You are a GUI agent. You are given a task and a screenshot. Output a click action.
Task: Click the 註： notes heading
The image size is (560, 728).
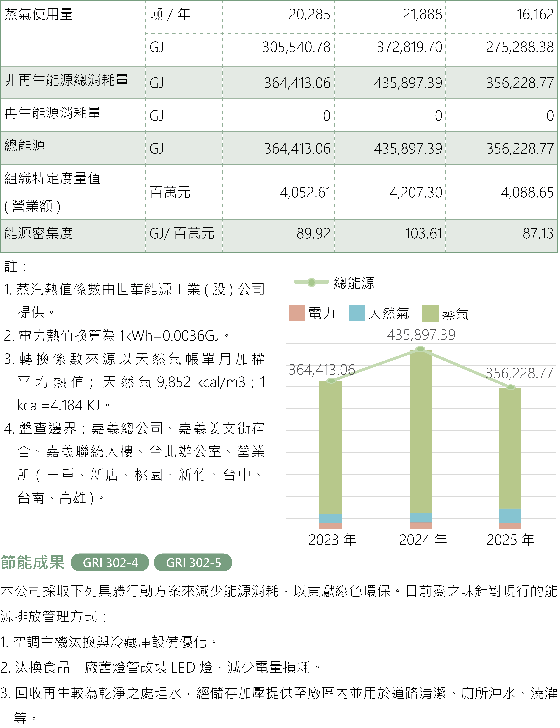(16, 266)
